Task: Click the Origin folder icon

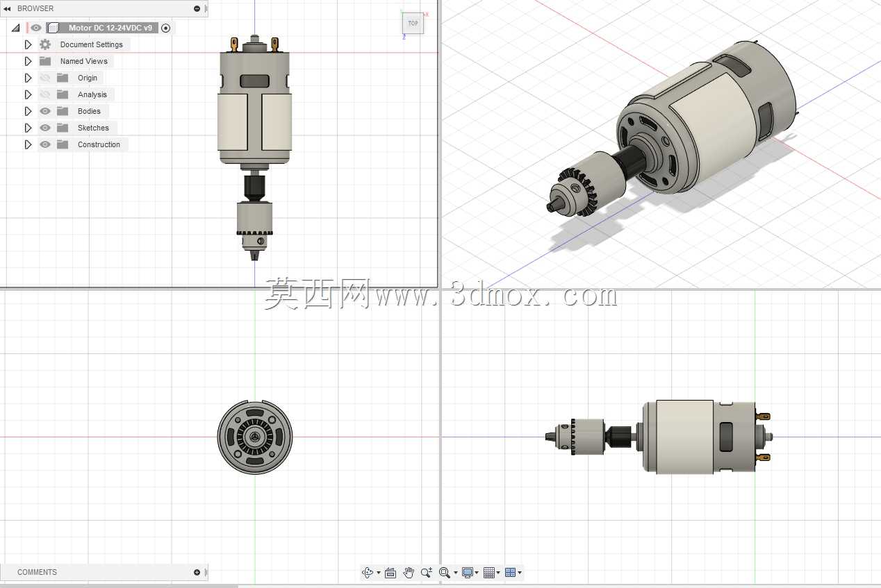Action: point(63,78)
